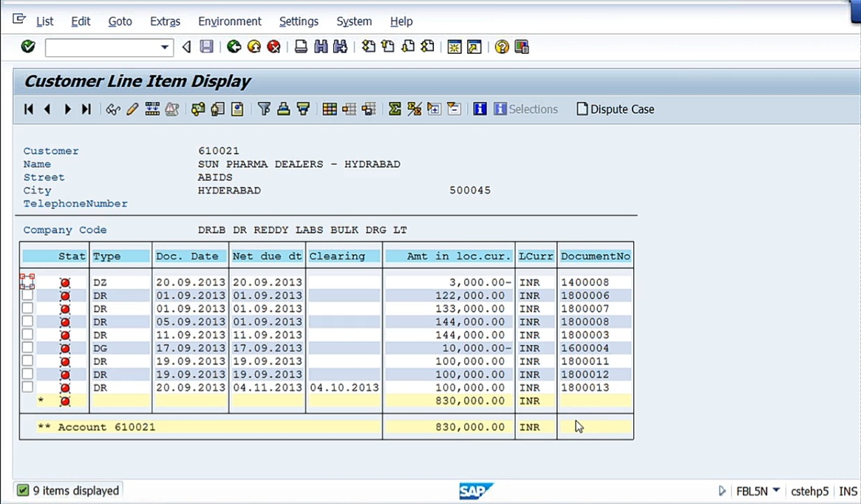Click the yellow Exit icon
The height and width of the screenshot is (504, 861).
point(253,47)
